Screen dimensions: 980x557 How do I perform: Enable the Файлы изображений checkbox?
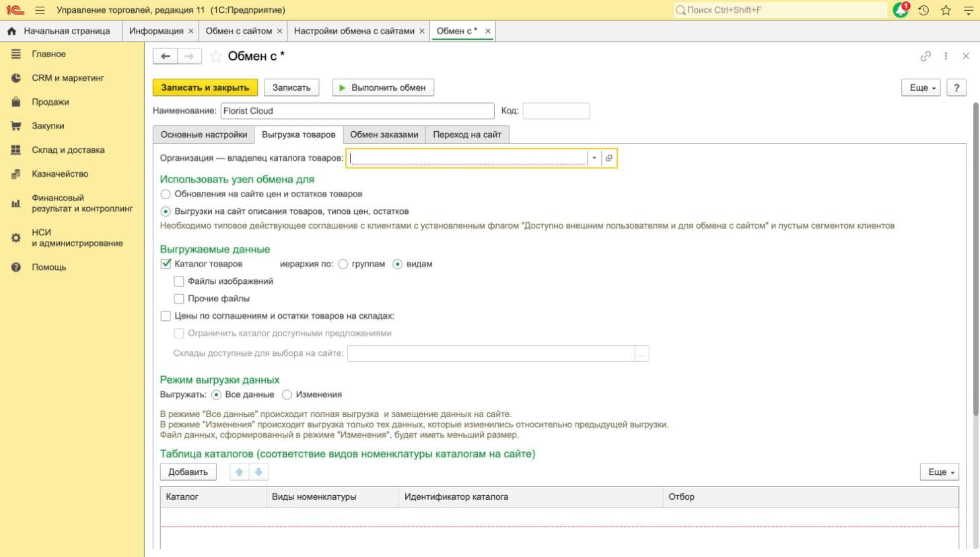pos(179,281)
